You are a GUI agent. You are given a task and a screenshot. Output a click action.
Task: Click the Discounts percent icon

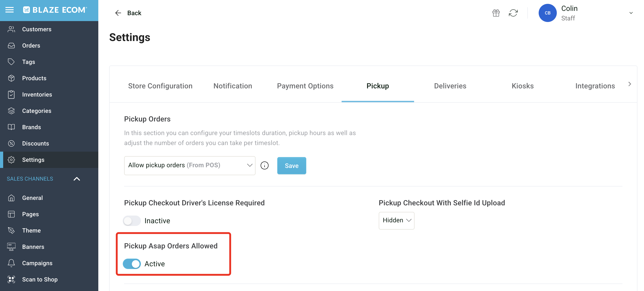click(11, 143)
